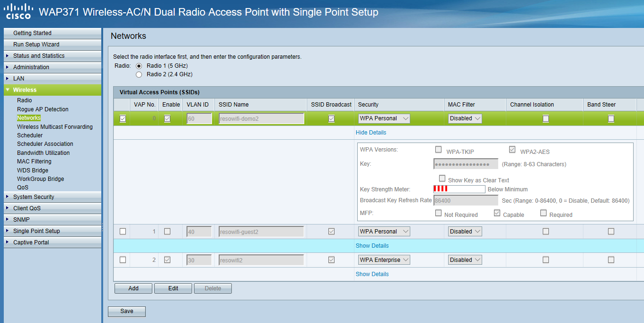Launch Run Setup Wizard

[53, 45]
